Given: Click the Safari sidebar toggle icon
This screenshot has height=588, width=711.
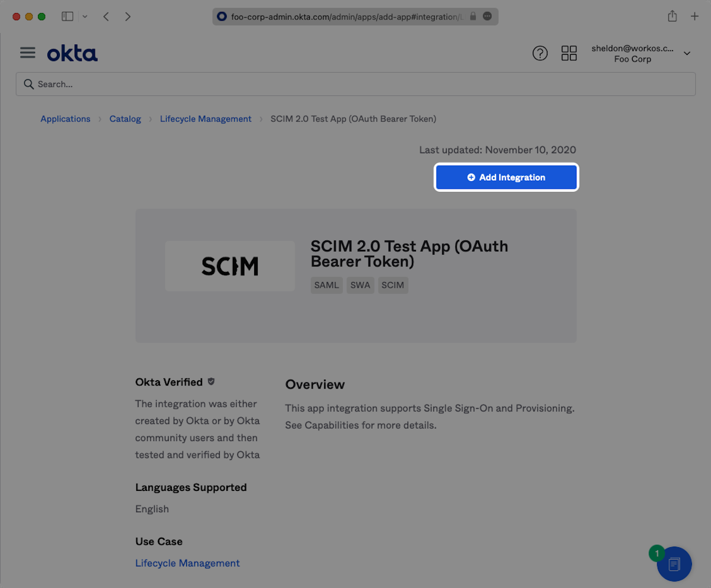Looking at the screenshot, I should 68,17.
